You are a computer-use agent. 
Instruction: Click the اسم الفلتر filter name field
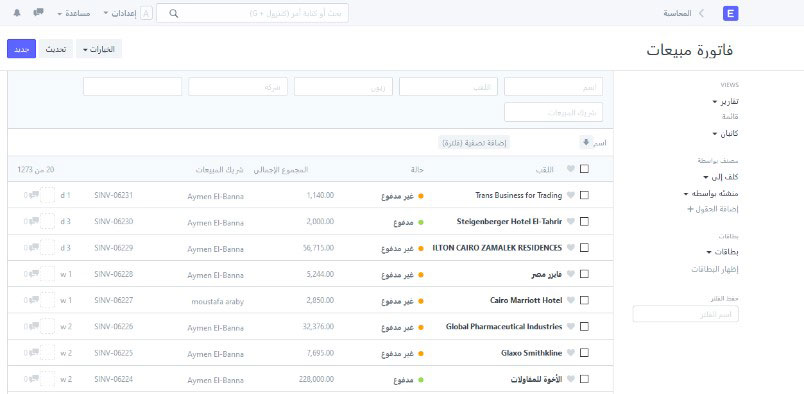[x=686, y=314]
